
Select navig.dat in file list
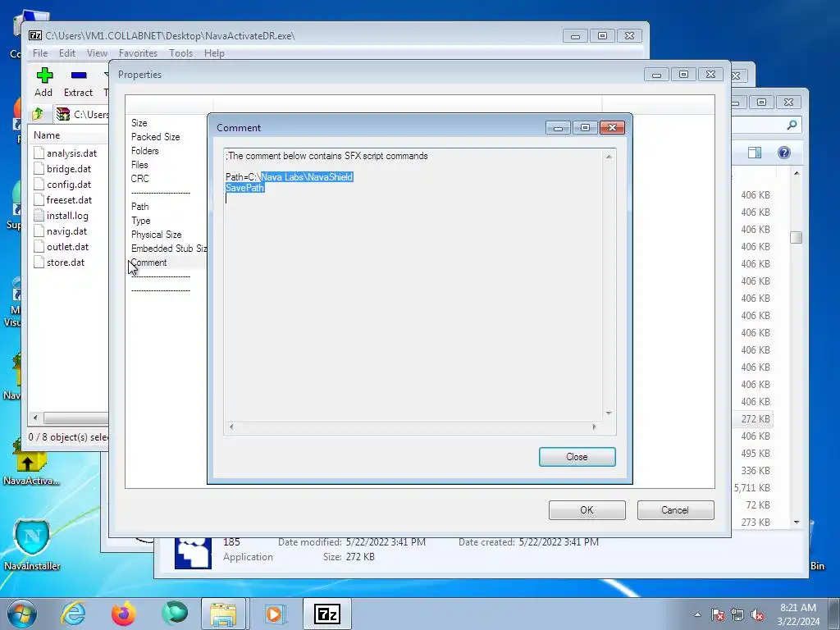66,231
